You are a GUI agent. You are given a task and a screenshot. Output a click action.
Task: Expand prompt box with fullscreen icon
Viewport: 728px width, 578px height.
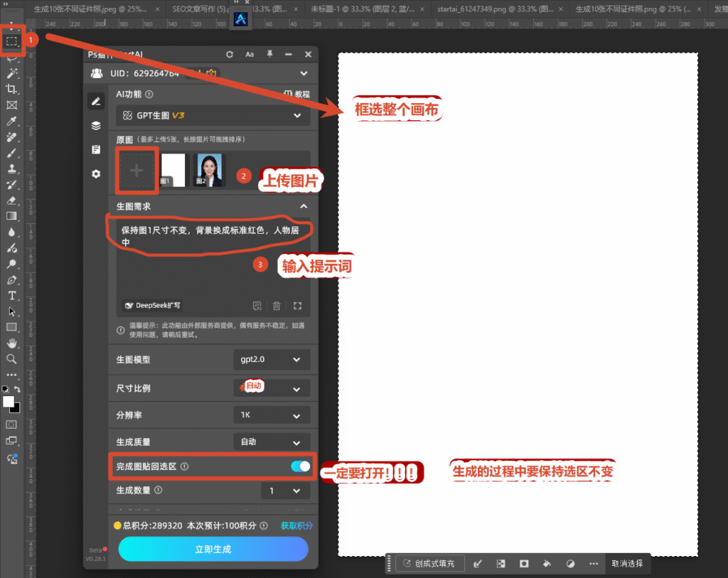coord(298,306)
